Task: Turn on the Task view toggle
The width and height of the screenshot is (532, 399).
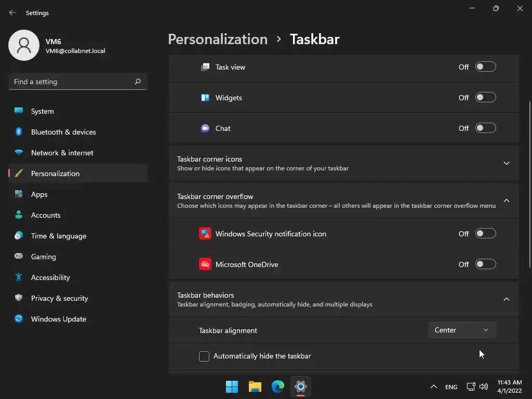Action: [x=486, y=67]
